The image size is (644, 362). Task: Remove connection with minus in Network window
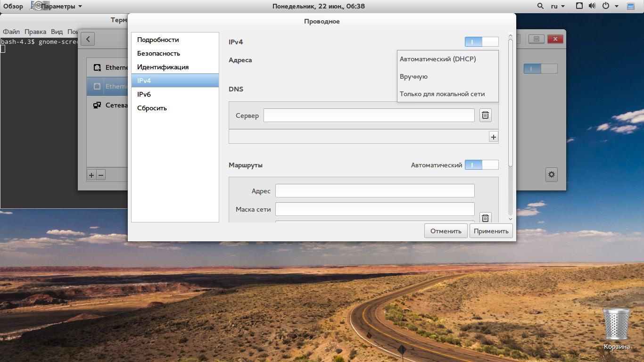tap(101, 175)
